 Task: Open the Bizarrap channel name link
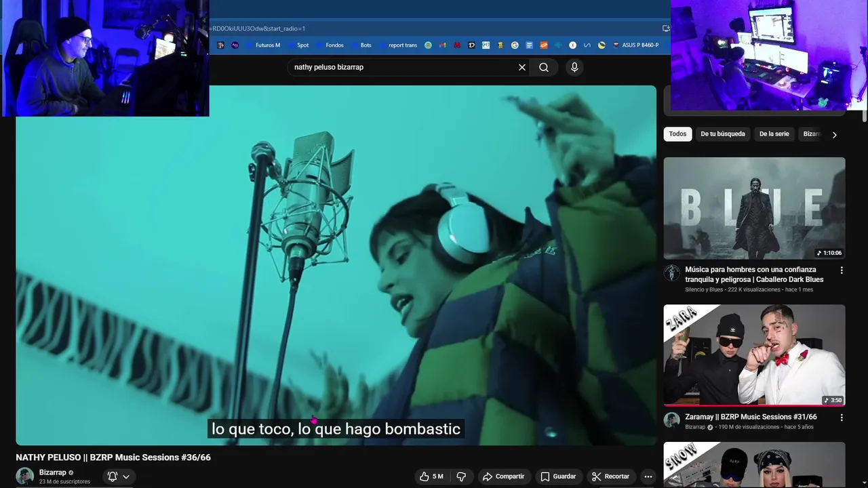click(53, 472)
